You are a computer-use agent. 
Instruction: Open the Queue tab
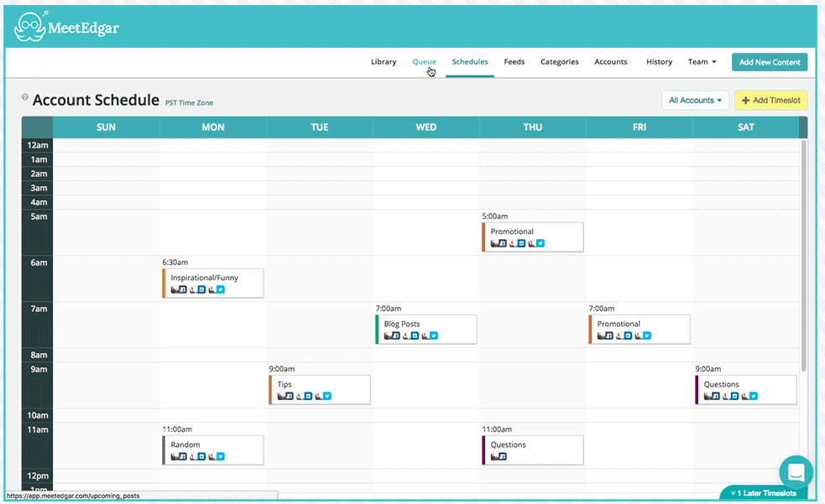pos(424,62)
